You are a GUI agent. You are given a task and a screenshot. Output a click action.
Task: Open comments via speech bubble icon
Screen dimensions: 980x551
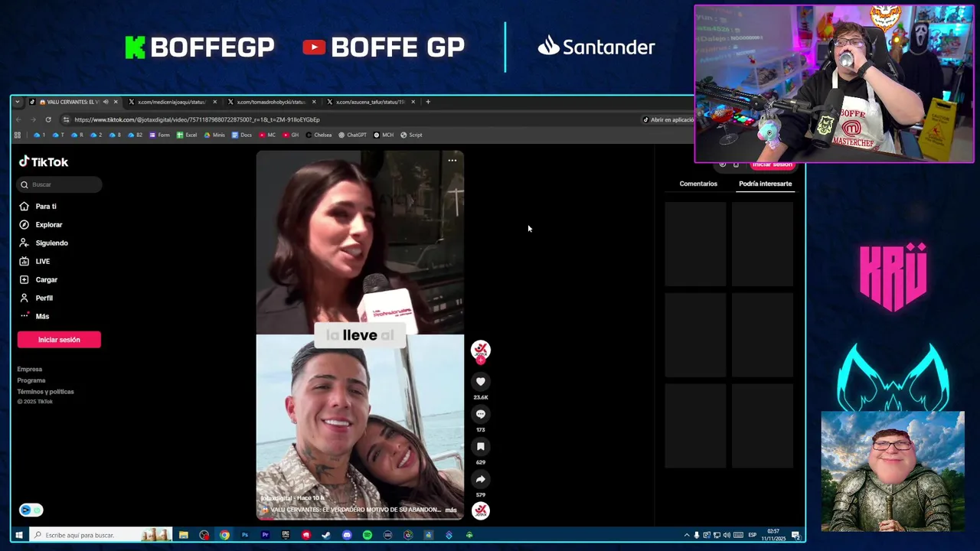481,414
